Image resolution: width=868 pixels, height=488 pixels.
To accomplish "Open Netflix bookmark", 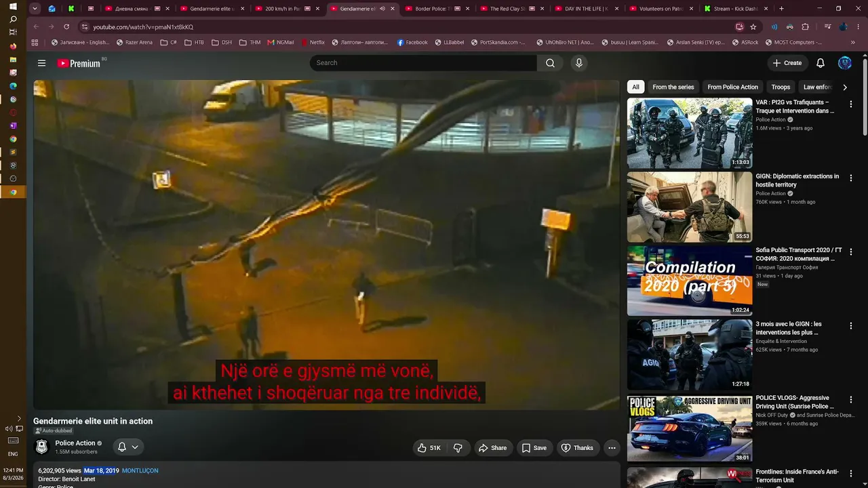I will point(313,42).
